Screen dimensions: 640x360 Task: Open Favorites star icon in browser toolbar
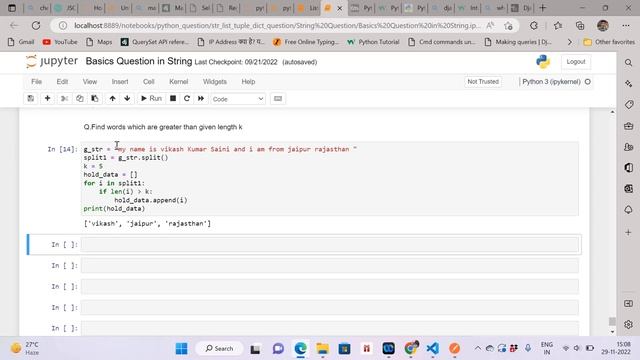(558, 25)
